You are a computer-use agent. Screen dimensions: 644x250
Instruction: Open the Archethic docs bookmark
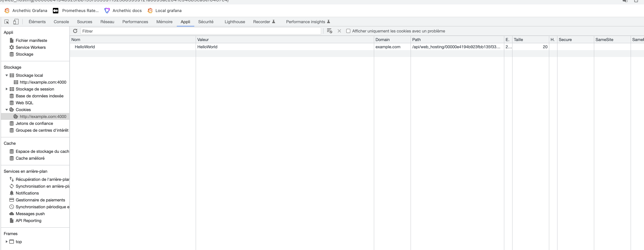pyautogui.click(x=123, y=10)
